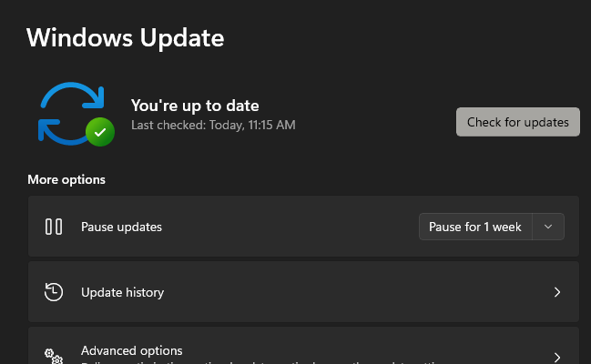The image size is (591, 364).
Task: Click the Pause for 1 week button
Action: click(x=474, y=227)
